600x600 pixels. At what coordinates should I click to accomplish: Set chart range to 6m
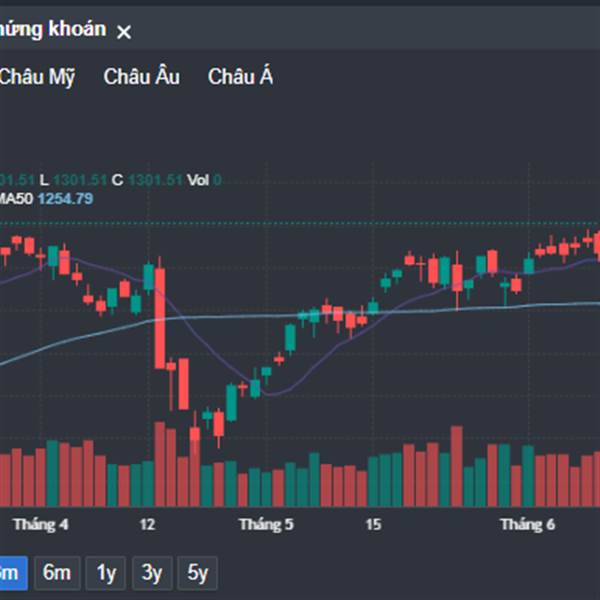click(57, 573)
